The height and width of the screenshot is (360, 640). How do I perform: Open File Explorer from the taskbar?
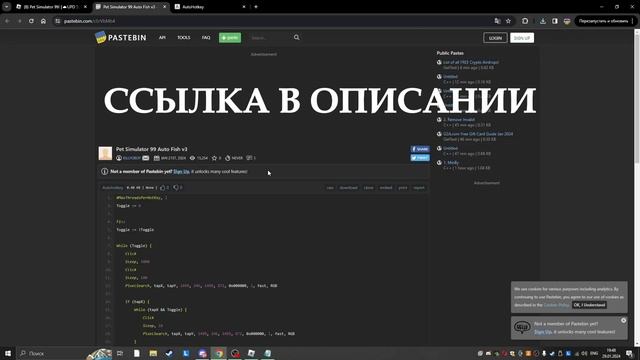coord(153,353)
